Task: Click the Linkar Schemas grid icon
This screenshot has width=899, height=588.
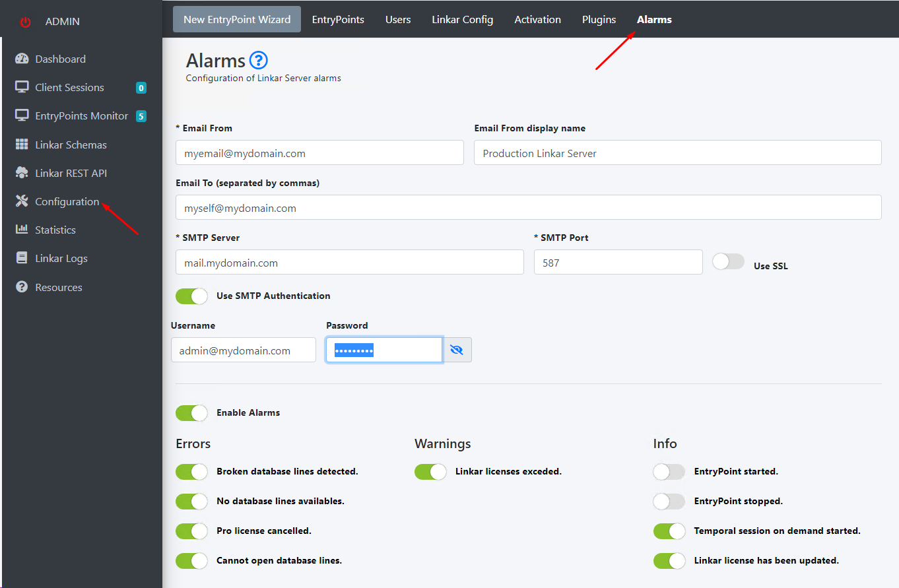Action: pos(22,145)
